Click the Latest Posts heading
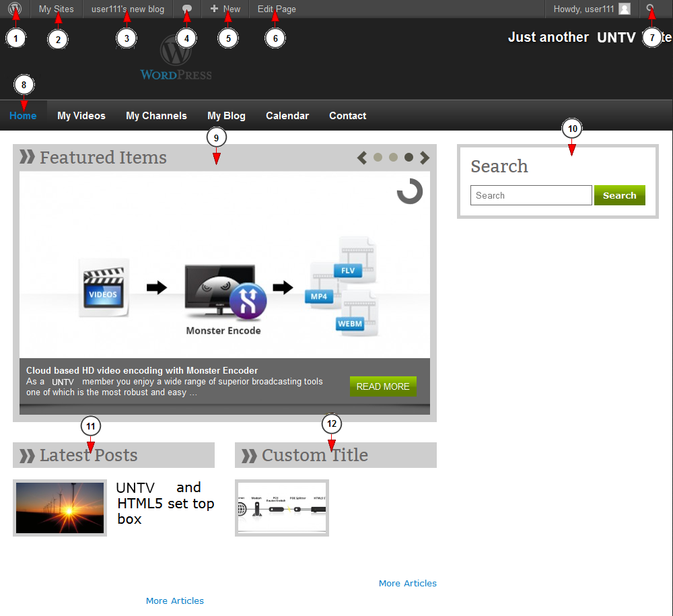673x616 pixels. [88, 455]
